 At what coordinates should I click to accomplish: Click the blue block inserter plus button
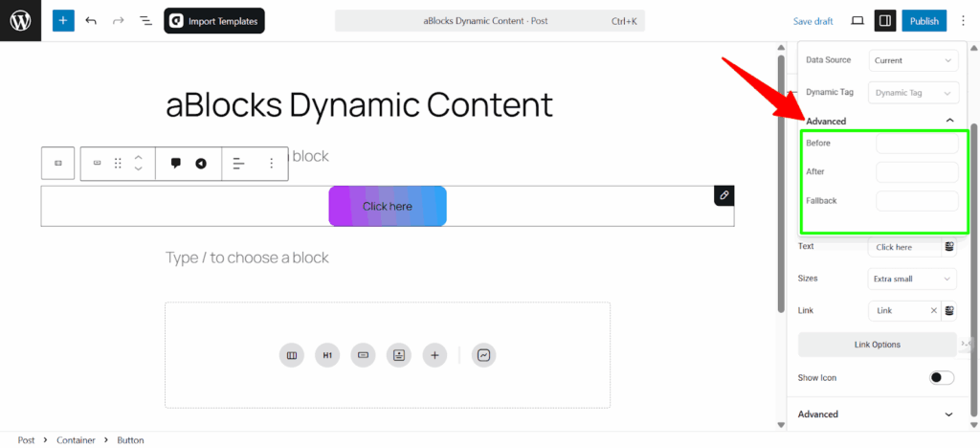[x=63, y=21]
